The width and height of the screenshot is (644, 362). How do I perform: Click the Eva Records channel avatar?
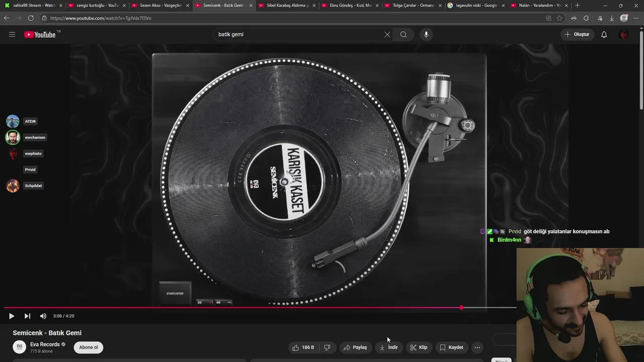(19, 347)
